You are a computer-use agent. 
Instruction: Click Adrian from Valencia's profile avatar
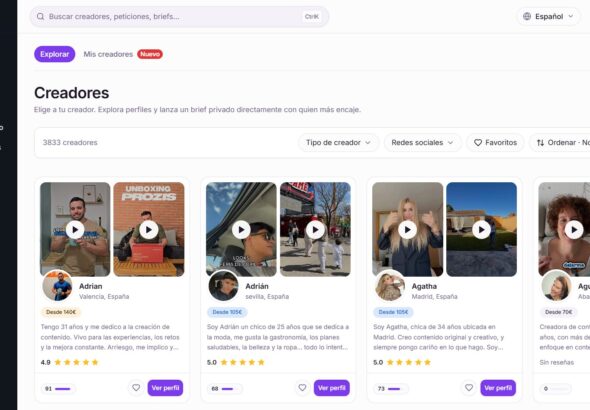pyautogui.click(x=57, y=286)
